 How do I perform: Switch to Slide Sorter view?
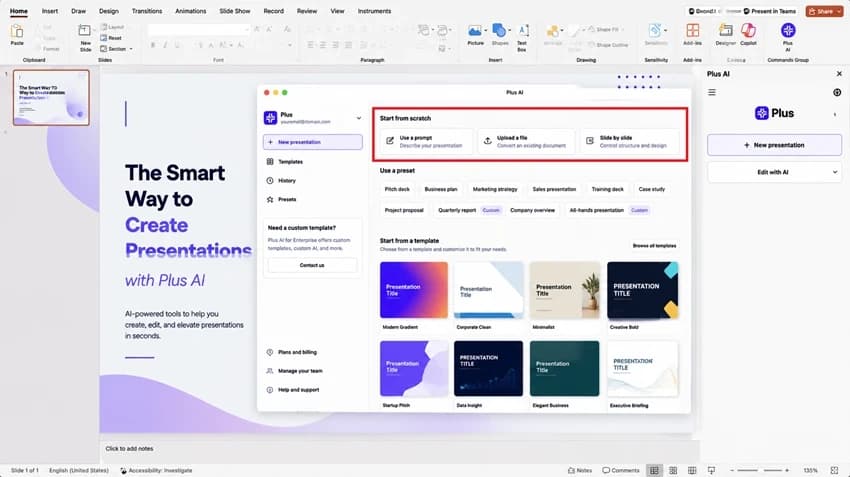673,470
